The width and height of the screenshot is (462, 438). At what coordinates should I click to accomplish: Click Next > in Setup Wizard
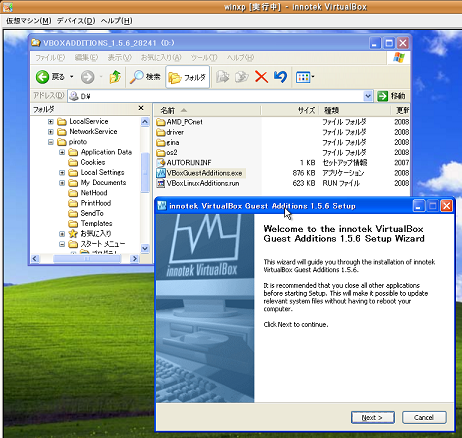click(x=373, y=418)
